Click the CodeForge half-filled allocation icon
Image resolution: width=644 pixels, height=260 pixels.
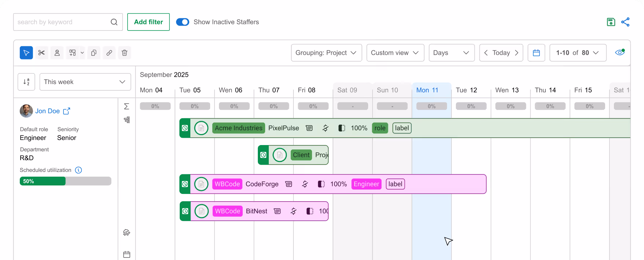coord(321,184)
